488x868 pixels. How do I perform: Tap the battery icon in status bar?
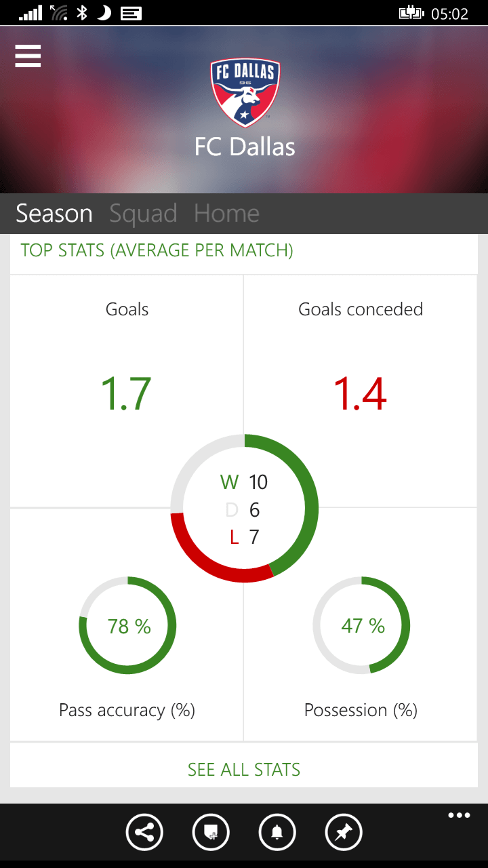[x=411, y=13]
